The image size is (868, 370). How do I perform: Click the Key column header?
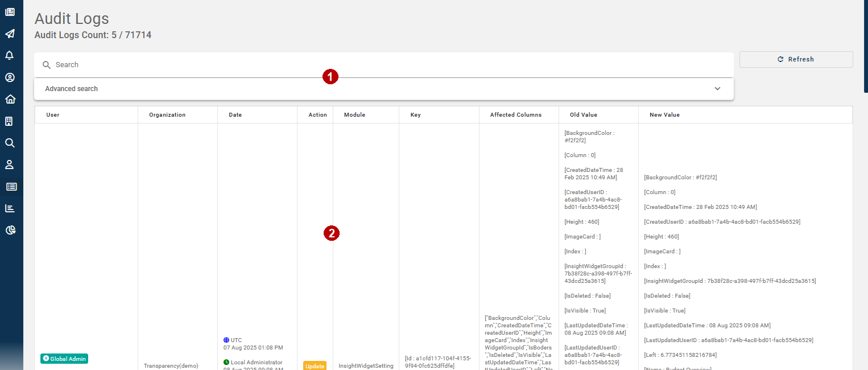(416, 115)
